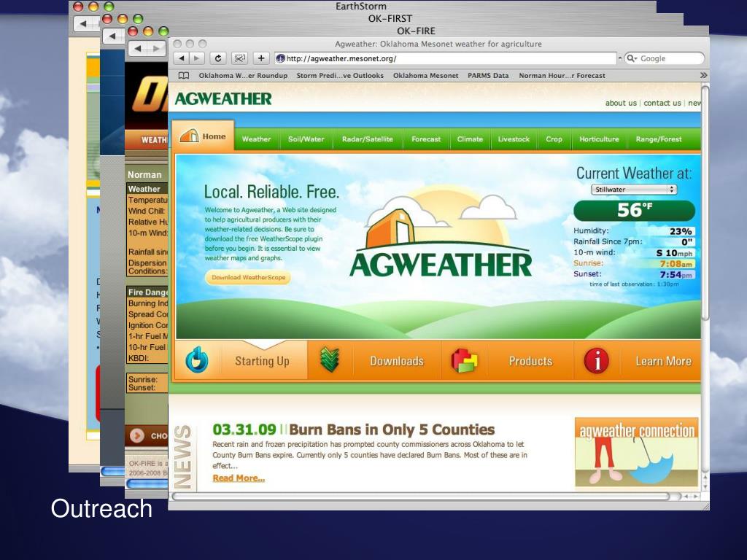Open the Oklahoma Mesonet bookmark
This screenshot has height=560, width=747.
[425, 75]
